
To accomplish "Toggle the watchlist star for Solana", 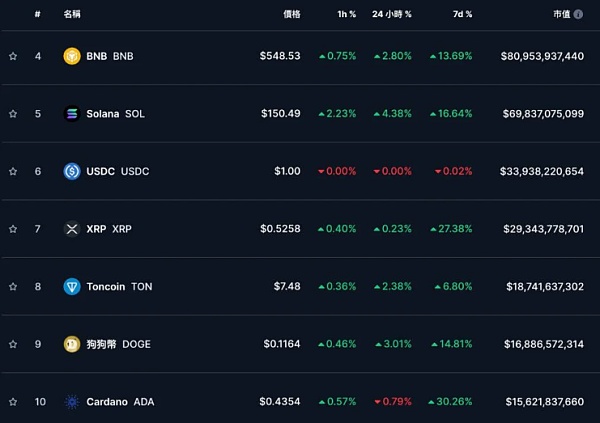I will [13, 114].
